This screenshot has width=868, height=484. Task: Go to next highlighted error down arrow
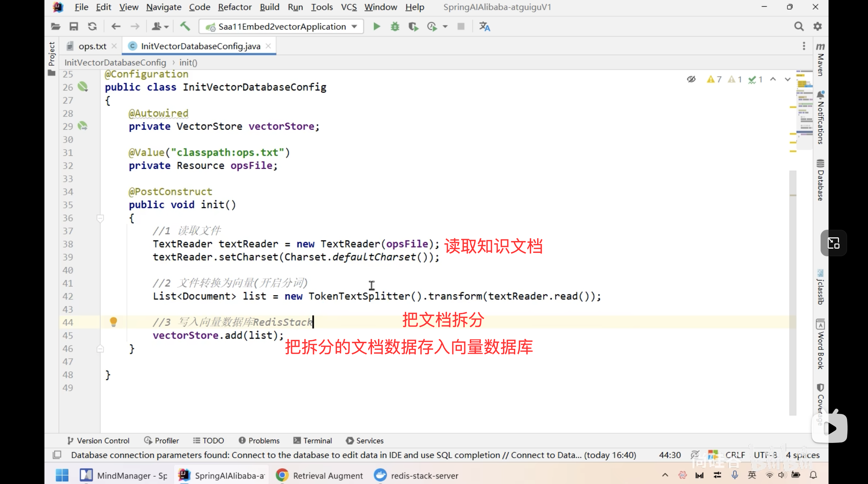pos(787,79)
